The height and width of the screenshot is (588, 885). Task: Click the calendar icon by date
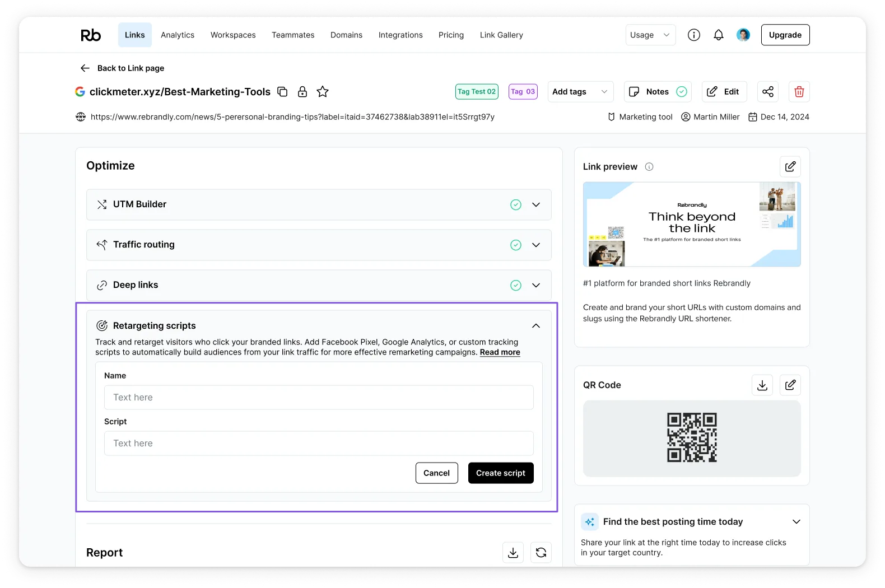753,117
